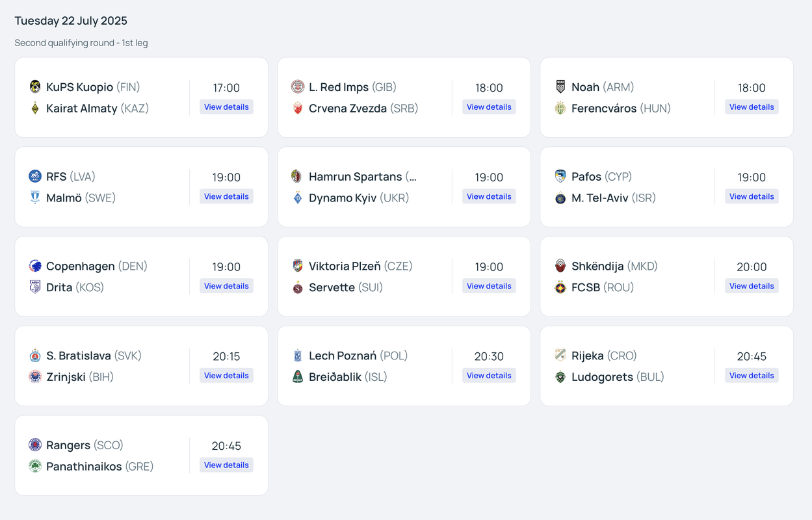Click the Kairat Almaty team name
This screenshot has width=812, height=520.
click(82, 109)
